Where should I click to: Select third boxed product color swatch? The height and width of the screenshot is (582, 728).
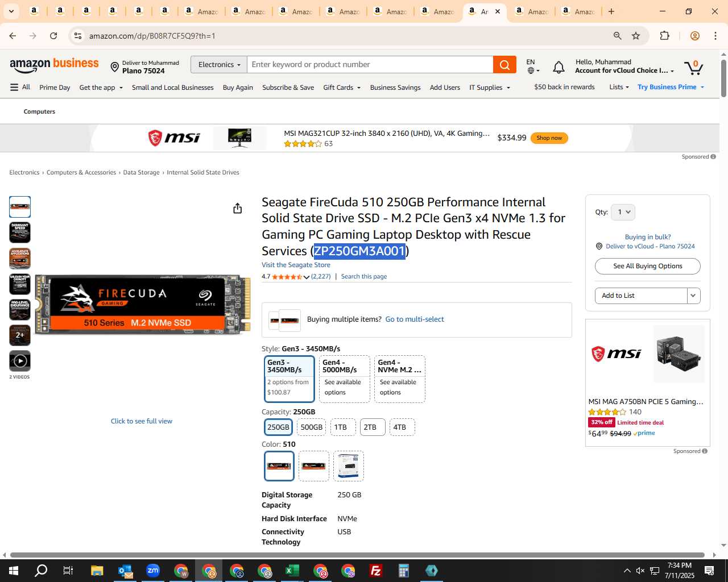pos(349,466)
